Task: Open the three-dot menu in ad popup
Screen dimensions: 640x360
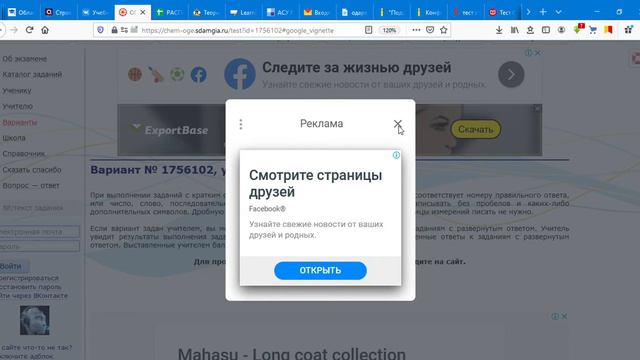Action: 241,124
